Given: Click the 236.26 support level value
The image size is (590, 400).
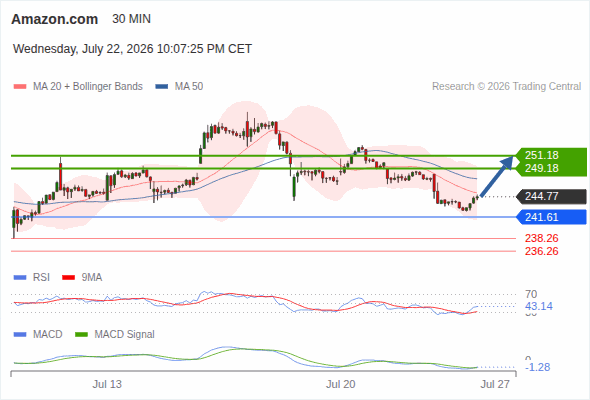Looking at the screenshot, I should click(541, 251).
